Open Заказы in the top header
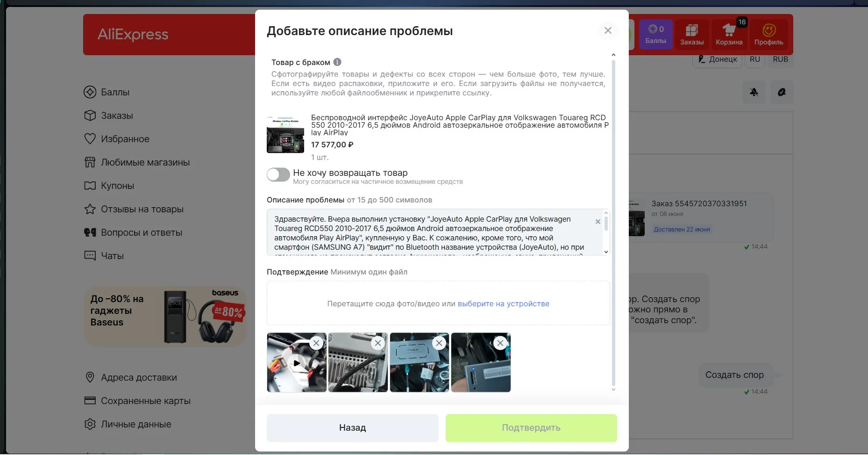Image resolution: width=868 pixels, height=455 pixels. [x=692, y=35]
